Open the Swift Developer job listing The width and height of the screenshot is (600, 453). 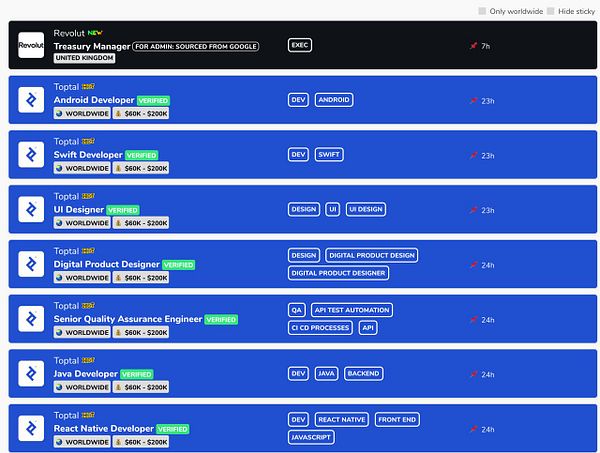point(88,155)
